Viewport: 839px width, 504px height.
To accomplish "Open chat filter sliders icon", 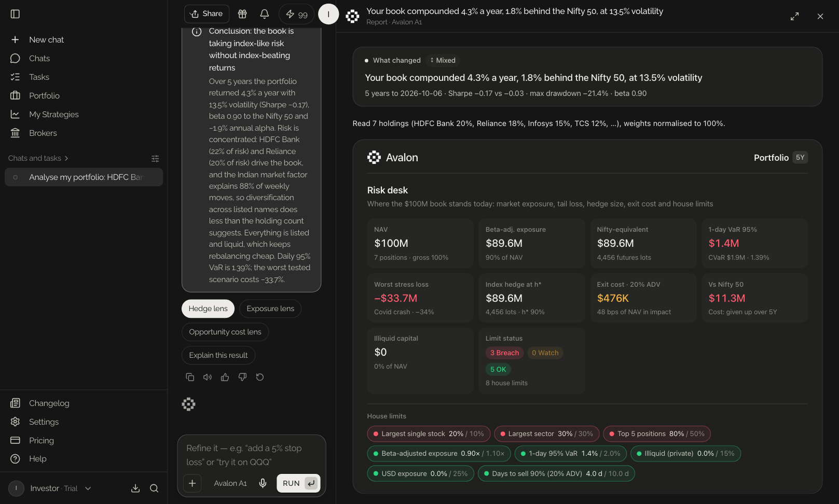I will [155, 159].
